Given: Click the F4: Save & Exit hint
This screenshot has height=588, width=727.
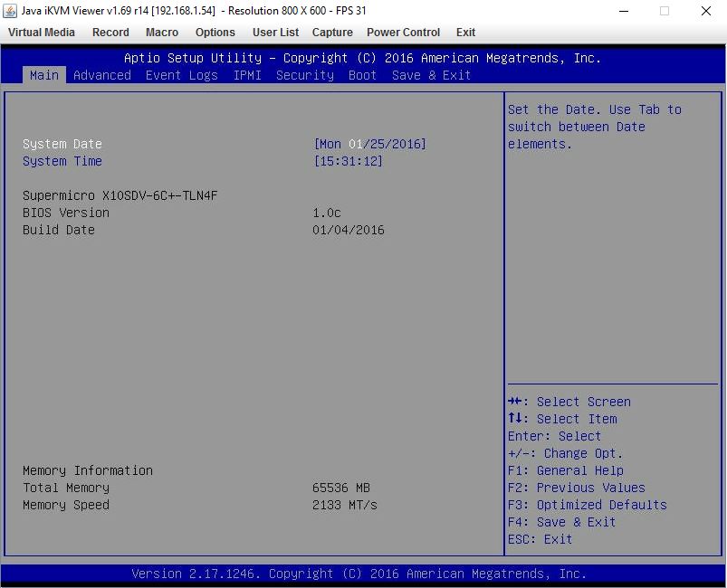Looking at the screenshot, I should 561,522.
